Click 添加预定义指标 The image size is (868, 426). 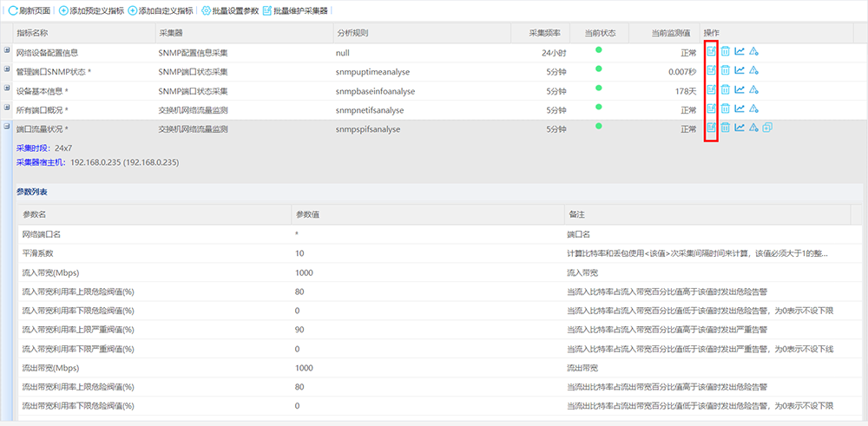coord(91,10)
